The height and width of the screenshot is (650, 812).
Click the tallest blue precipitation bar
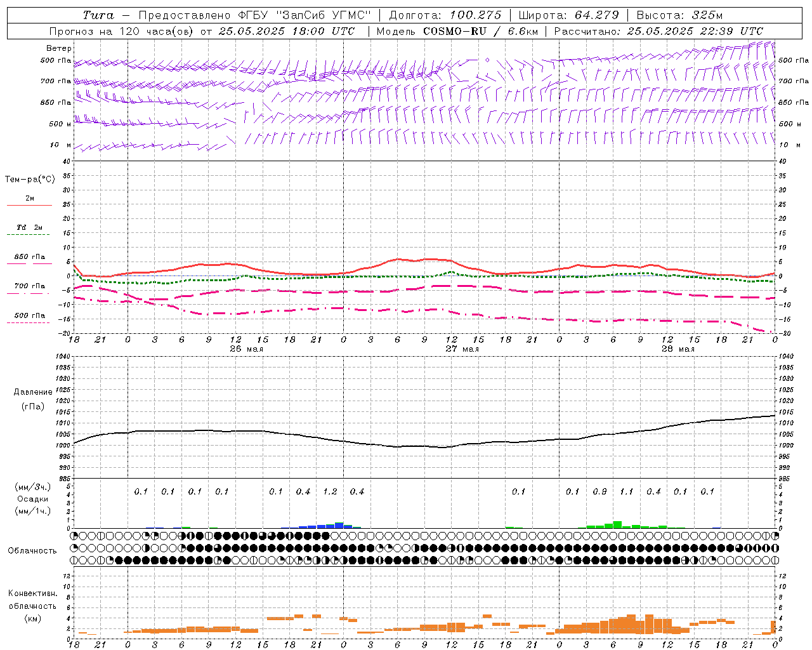339,526
